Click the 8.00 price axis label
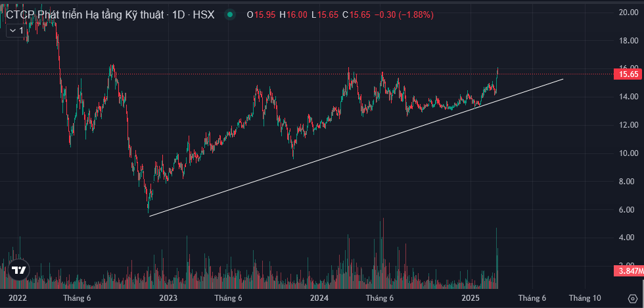Viewport: 644px width, 308px height. coord(628,182)
